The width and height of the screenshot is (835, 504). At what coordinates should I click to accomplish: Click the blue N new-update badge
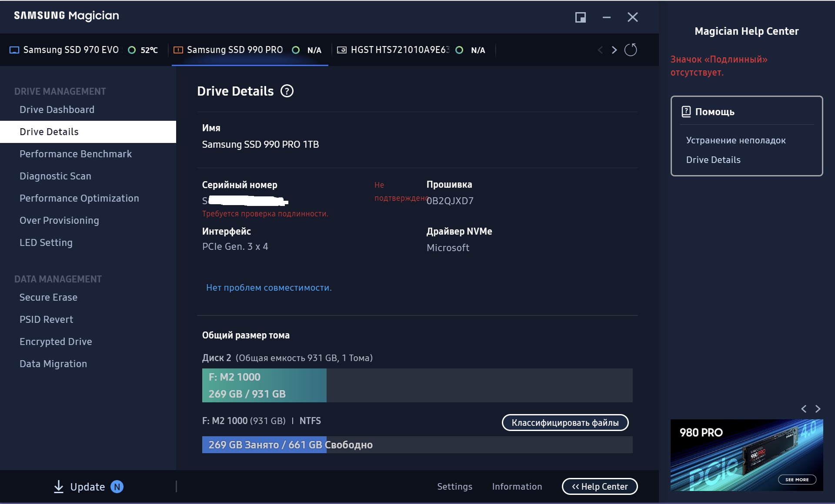pyautogui.click(x=117, y=487)
